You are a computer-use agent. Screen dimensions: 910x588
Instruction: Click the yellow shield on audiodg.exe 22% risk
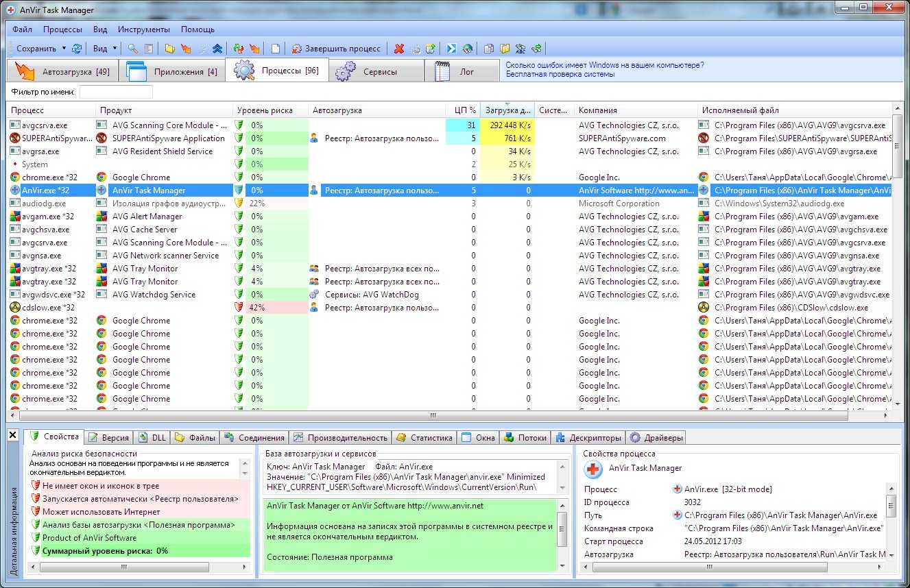pos(239,204)
